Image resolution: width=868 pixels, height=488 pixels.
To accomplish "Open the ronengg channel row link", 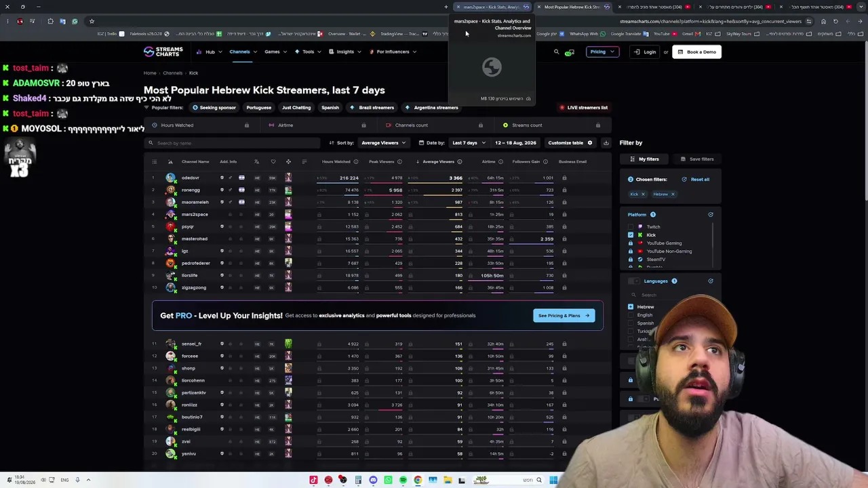I will (x=191, y=190).
